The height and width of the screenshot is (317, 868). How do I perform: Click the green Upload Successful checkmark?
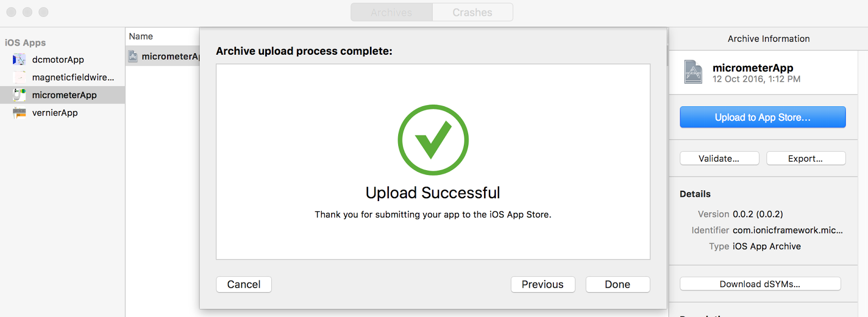[x=433, y=140]
